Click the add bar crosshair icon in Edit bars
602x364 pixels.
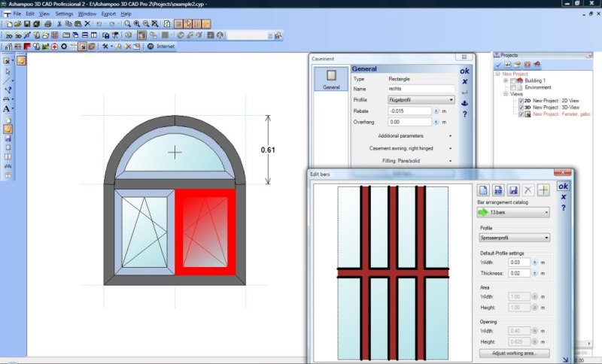tap(543, 190)
